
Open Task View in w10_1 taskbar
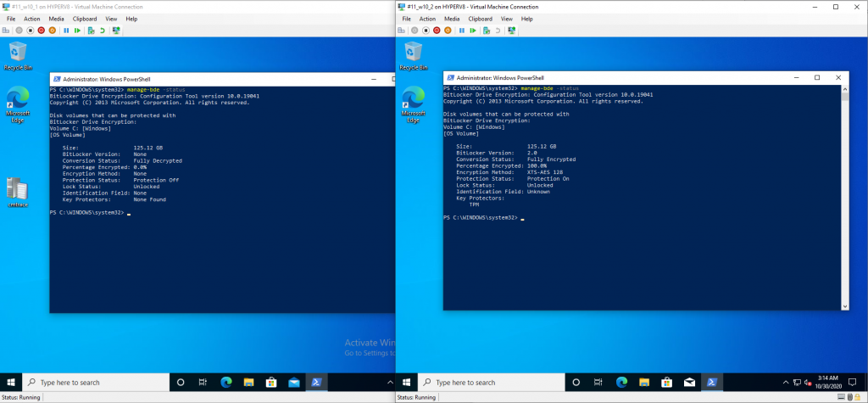click(x=203, y=383)
